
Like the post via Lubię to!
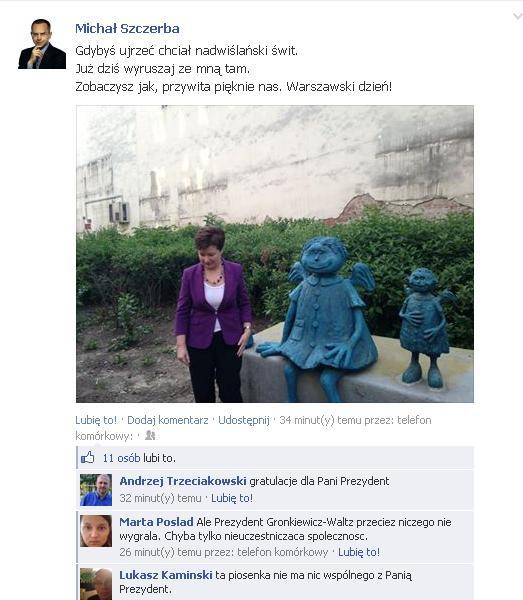point(96,420)
